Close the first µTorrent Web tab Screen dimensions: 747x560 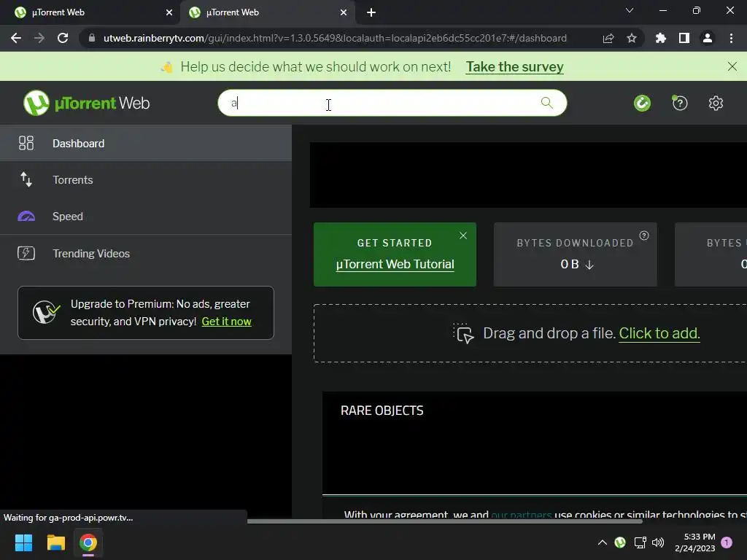169,12
